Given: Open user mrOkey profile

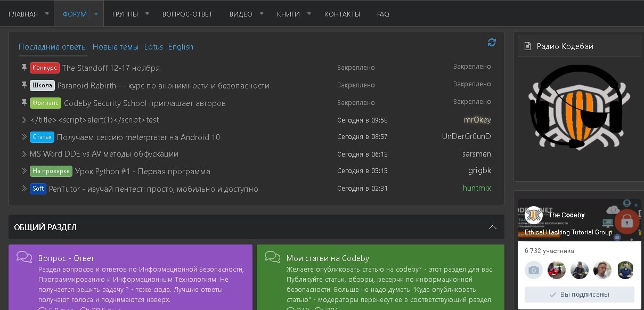Looking at the screenshot, I should pyautogui.click(x=477, y=120).
